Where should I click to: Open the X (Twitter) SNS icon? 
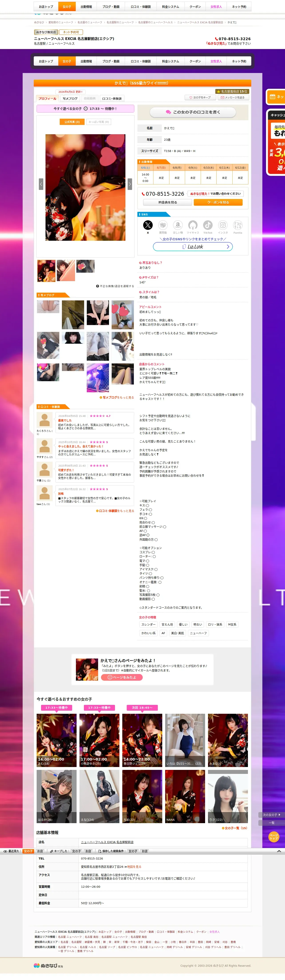pyautogui.click(x=148, y=225)
